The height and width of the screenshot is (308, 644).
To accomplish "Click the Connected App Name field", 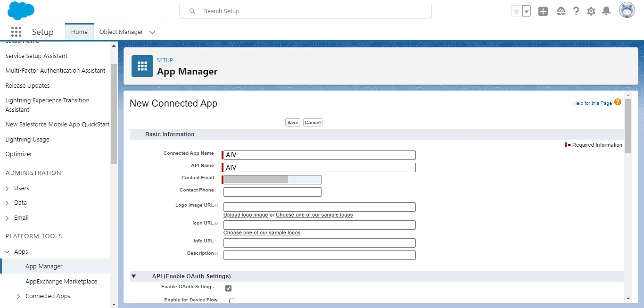I will [320, 155].
